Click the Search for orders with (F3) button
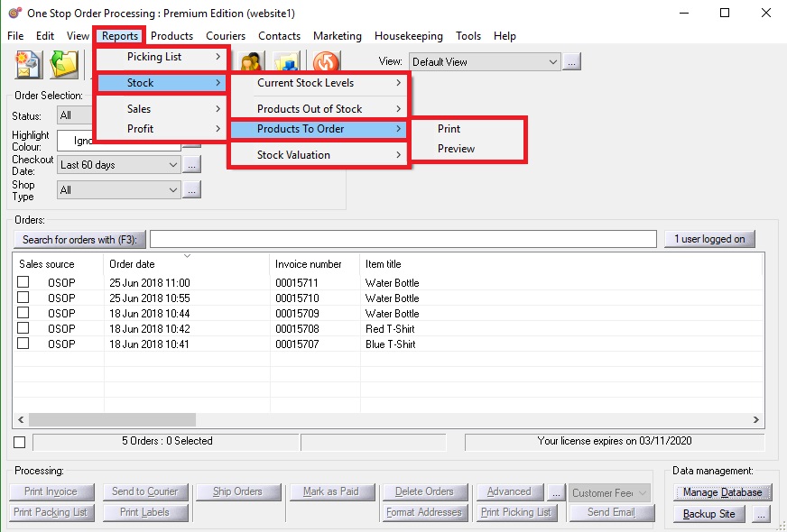787x532 pixels. (79, 240)
